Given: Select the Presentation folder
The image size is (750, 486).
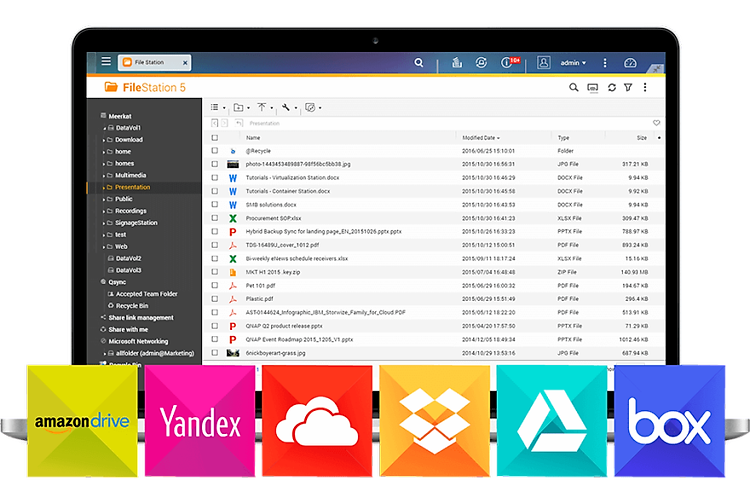Looking at the screenshot, I should point(132,187).
